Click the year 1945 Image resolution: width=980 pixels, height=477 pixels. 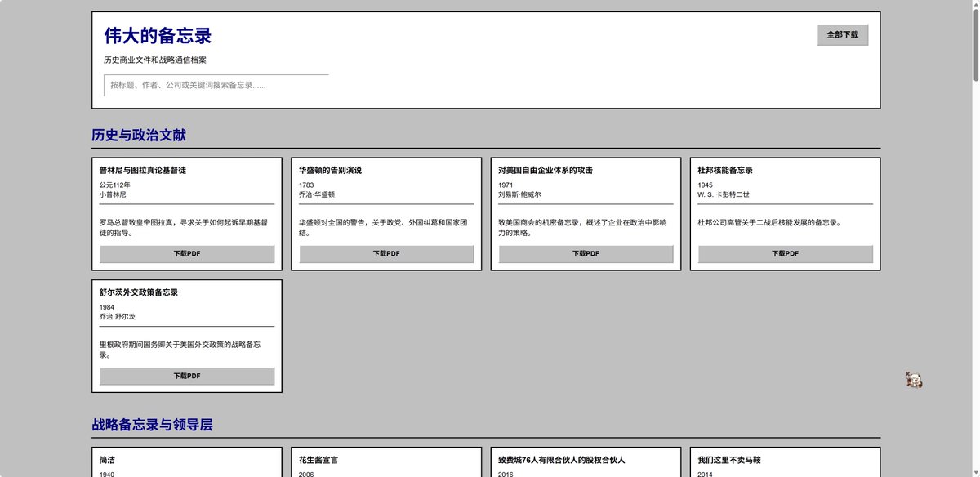pos(705,185)
